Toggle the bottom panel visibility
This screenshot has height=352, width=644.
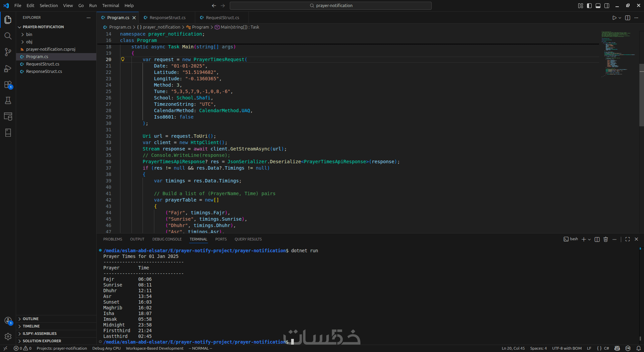pyautogui.click(x=598, y=5)
